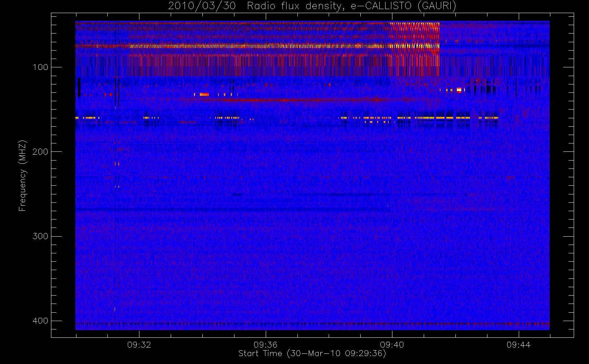The height and width of the screenshot is (364, 589).
Task: Click the 09:44 time tick label
Action: coord(518,345)
